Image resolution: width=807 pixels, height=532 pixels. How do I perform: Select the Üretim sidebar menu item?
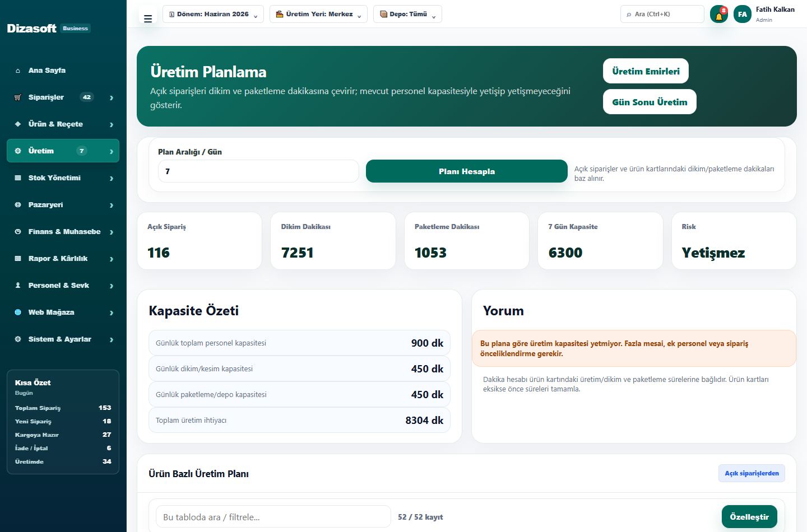click(63, 151)
